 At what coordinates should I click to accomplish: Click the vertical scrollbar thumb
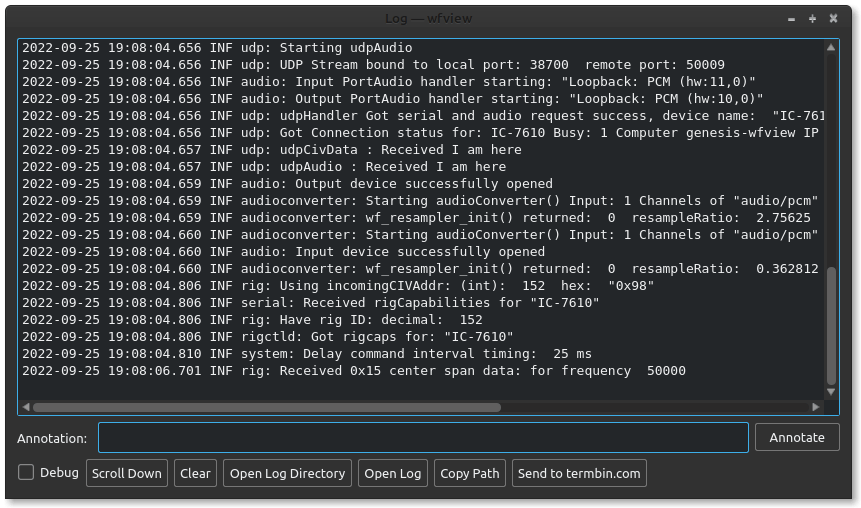(x=831, y=326)
